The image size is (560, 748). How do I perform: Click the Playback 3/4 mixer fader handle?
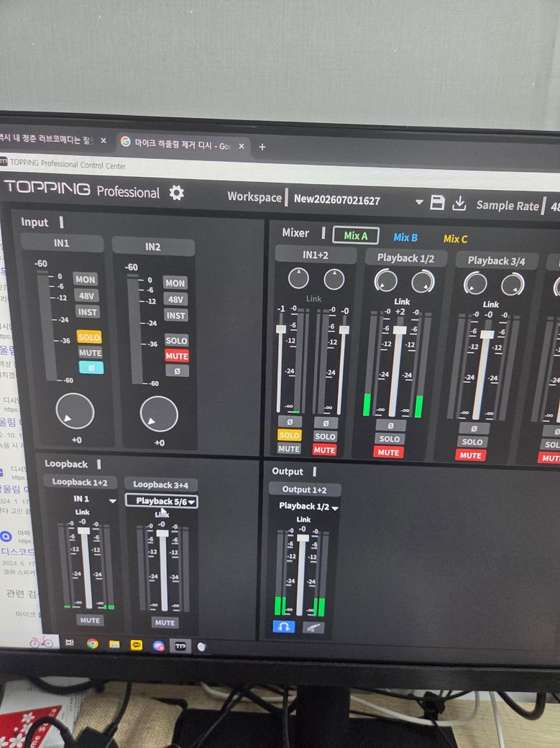[487, 334]
